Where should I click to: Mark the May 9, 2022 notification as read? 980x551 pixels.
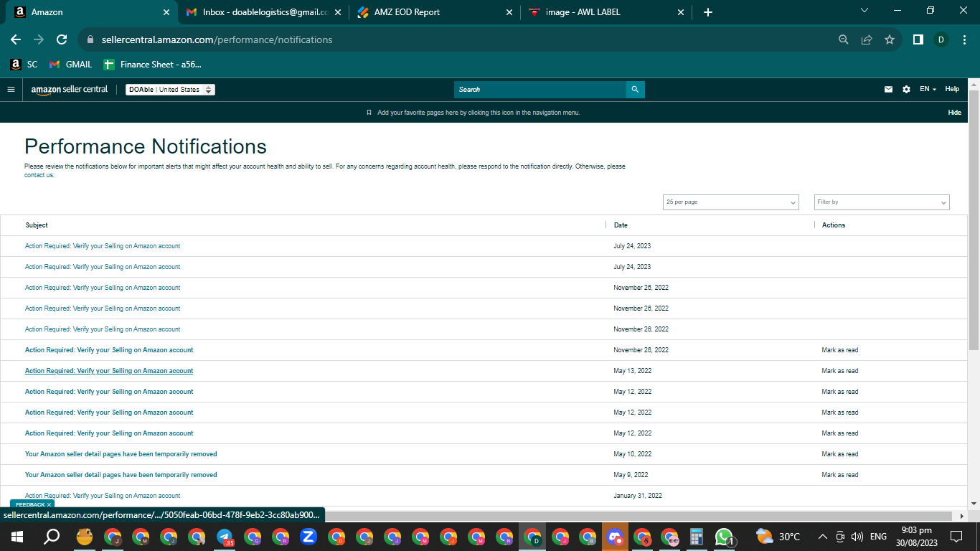(x=840, y=475)
